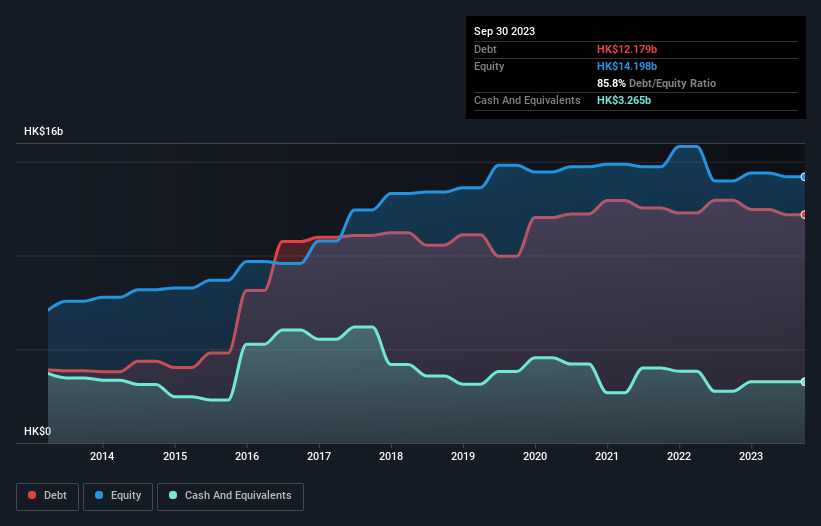Click the HK$12.179b debt value
This screenshot has height=526, width=821.
click(x=627, y=49)
